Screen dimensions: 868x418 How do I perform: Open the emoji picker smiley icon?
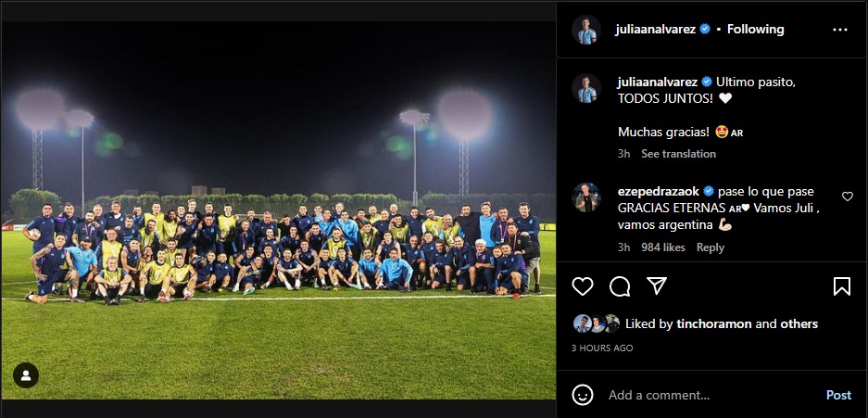(583, 396)
